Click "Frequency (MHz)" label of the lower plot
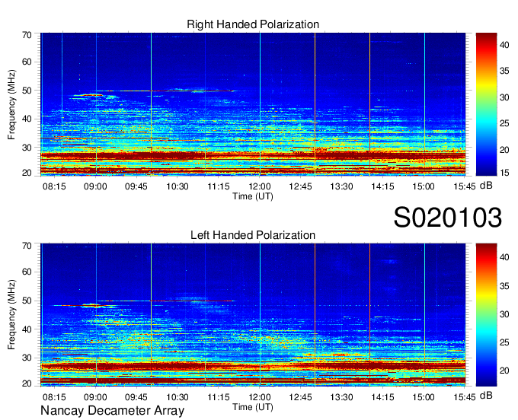Image resolution: width=518 pixels, height=420 pixels. pyautogui.click(x=11, y=315)
